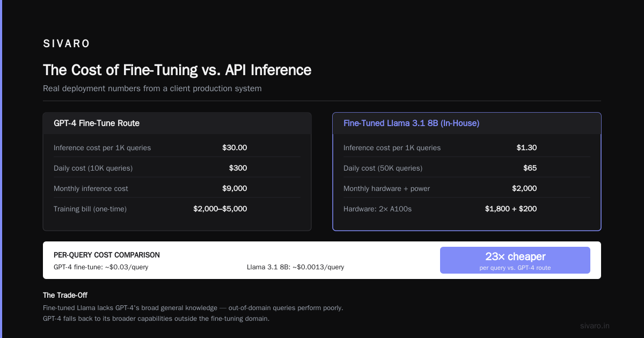This screenshot has width=644, height=338.
Task: Click the 'PER-QUERY COST COMPARISON' heading
Action: tap(107, 255)
